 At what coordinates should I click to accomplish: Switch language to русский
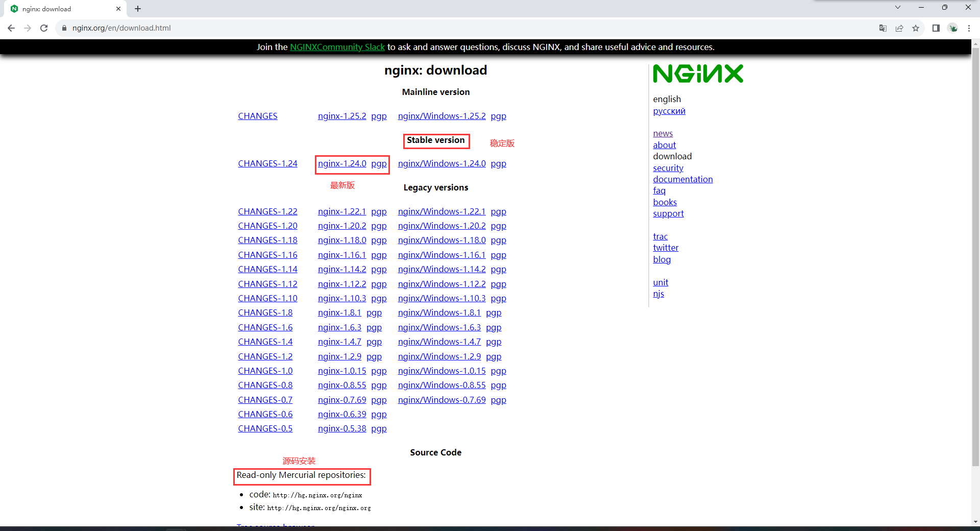(669, 111)
